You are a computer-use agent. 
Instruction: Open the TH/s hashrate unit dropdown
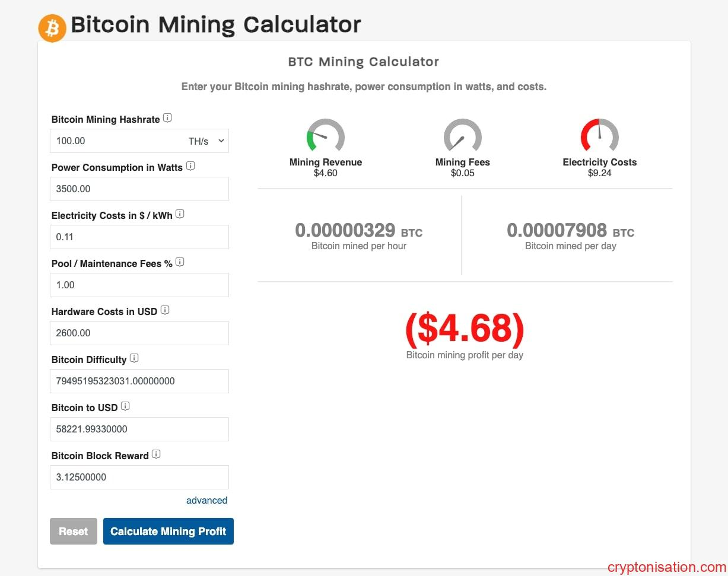pos(206,141)
